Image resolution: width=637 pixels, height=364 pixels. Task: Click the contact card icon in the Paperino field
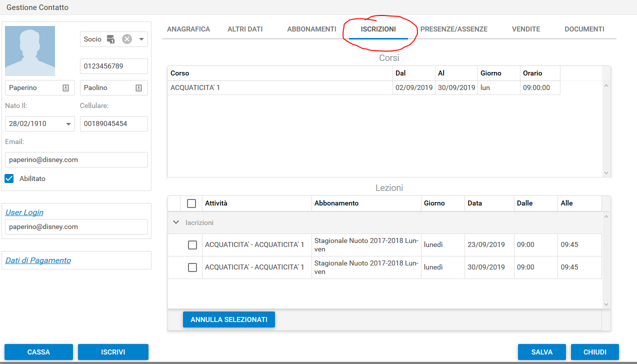point(65,87)
